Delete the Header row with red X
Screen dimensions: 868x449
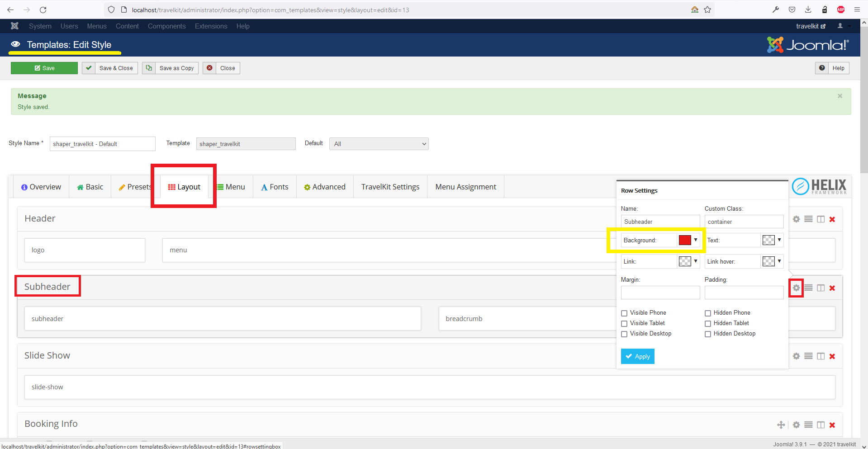coord(832,219)
